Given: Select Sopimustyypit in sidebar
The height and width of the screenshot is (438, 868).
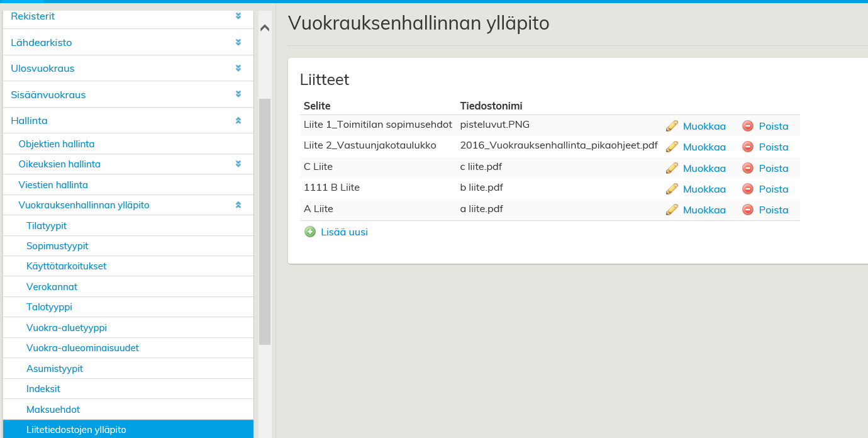Looking at the screenshot, I should [x=57, y=246].
